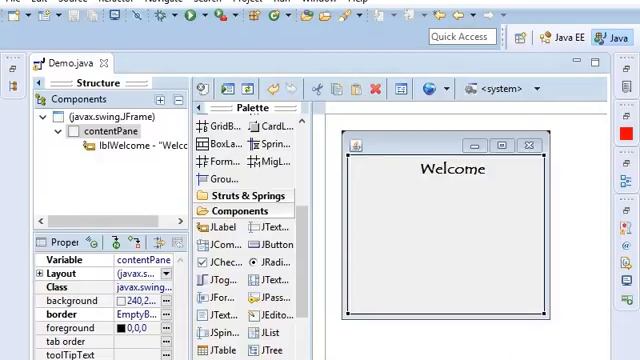Click red square in right sidebar
Screen dimensions: 640x360
click(626, 133)
